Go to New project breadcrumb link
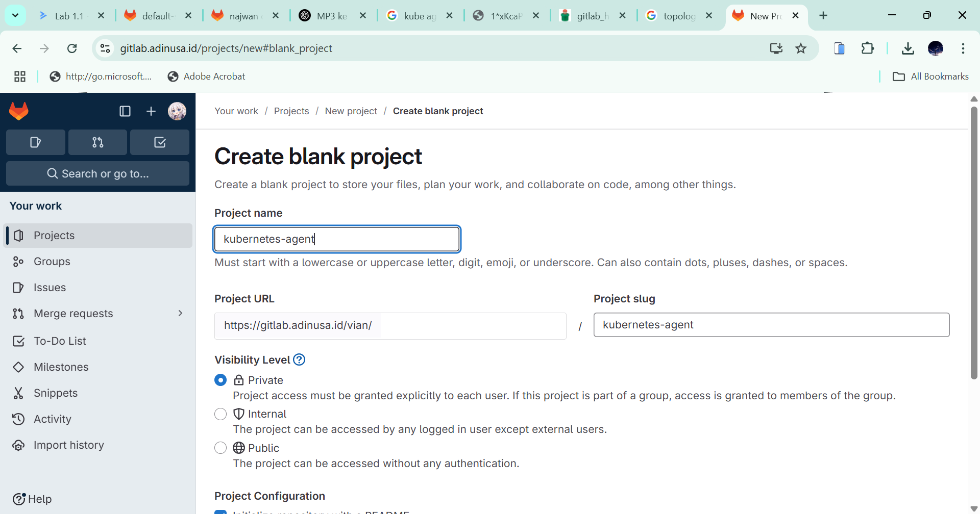980x514 pixels. [351, 111]
